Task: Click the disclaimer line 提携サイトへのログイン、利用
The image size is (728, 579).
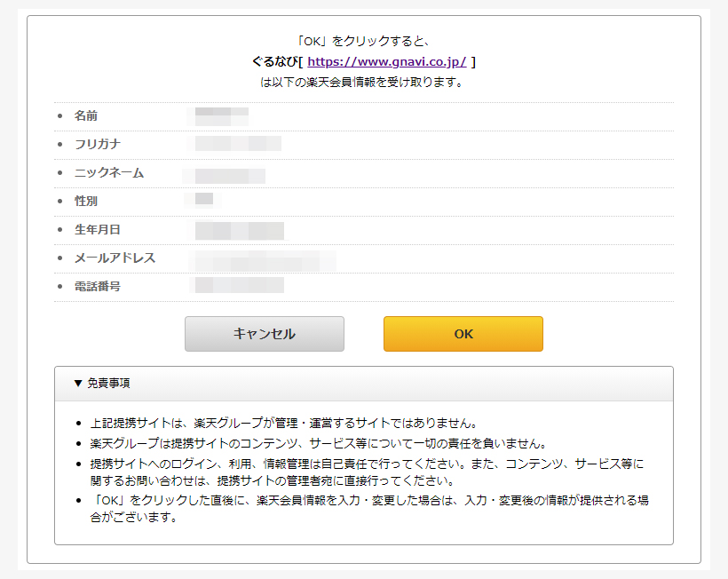Action: coord(367,472)
